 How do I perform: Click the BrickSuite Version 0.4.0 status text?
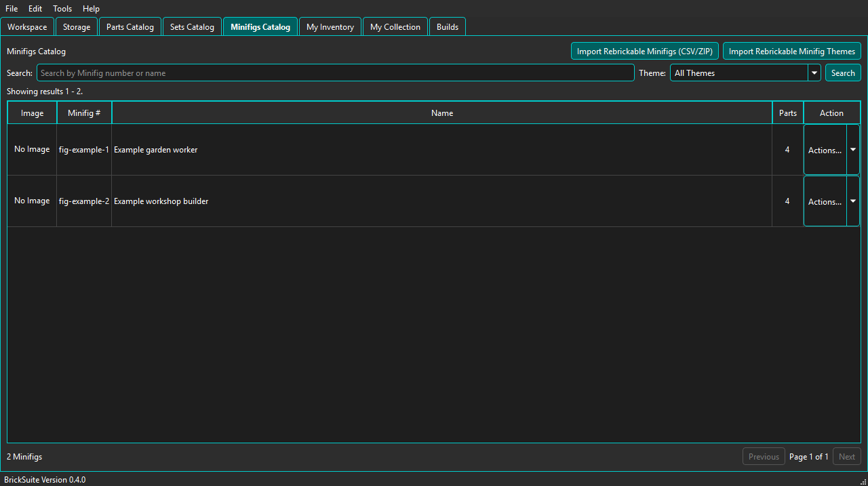[45, 480]
